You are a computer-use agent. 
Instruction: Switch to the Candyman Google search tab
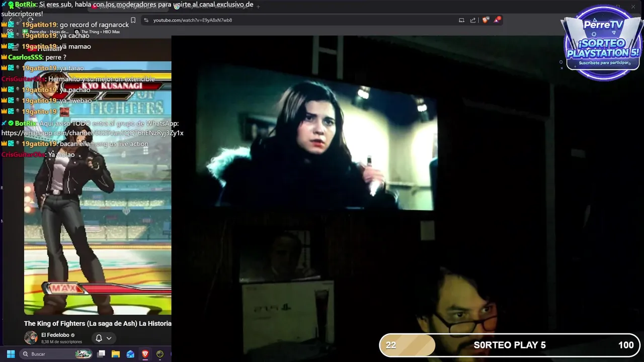211,7
